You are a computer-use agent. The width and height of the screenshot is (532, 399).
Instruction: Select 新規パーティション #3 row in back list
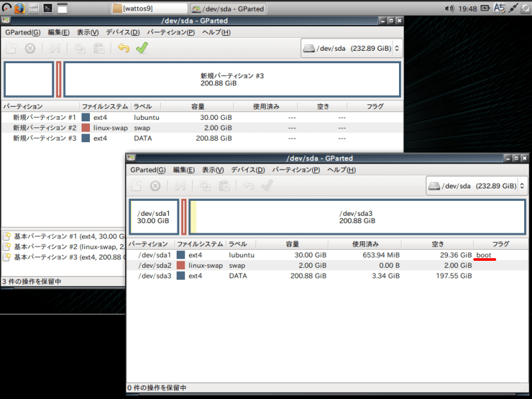point(202,138)
